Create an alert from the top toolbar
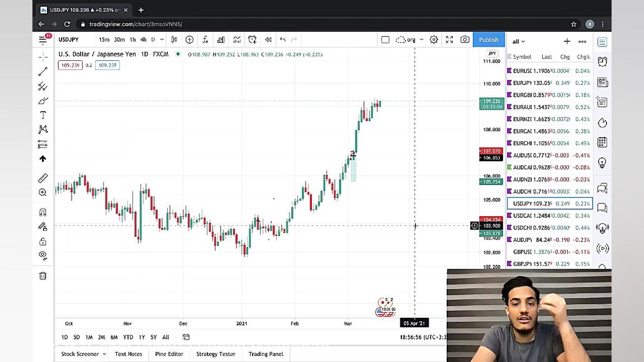 coord(253,40)
